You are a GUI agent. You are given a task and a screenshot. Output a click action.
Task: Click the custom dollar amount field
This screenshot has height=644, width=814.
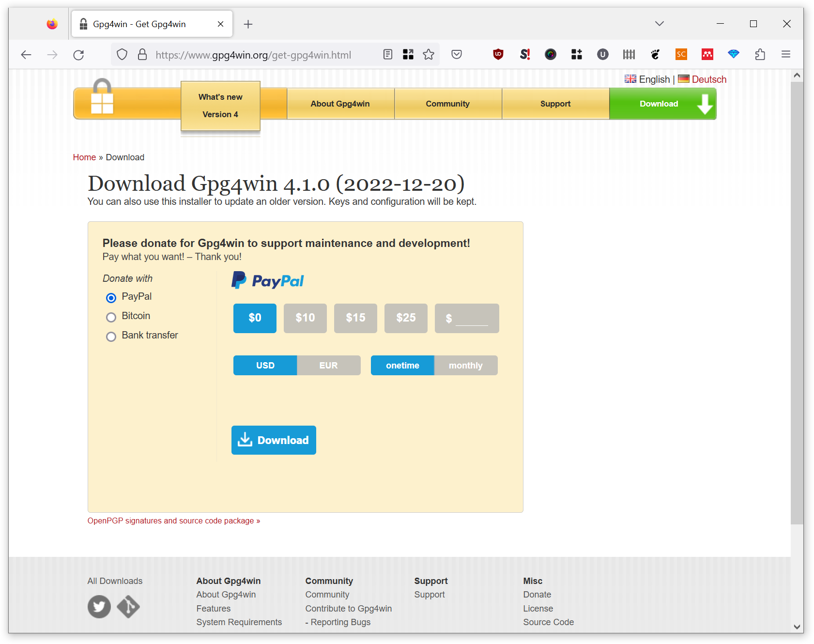[x=467, y=318]
